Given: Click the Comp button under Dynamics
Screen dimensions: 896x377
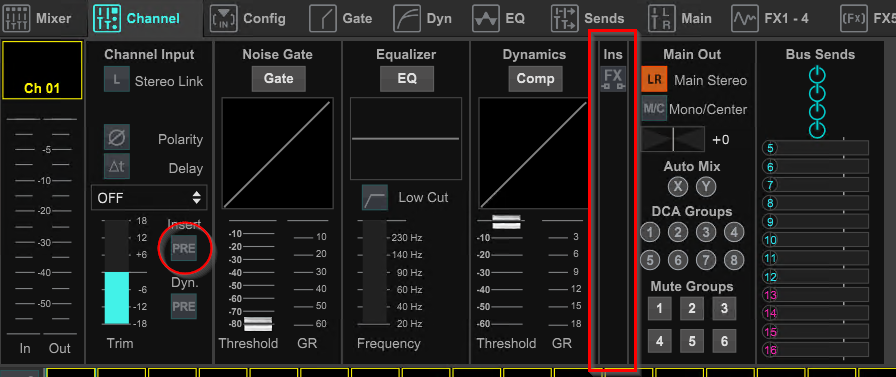Looking at the screenshot, I should tap(535, 79).
